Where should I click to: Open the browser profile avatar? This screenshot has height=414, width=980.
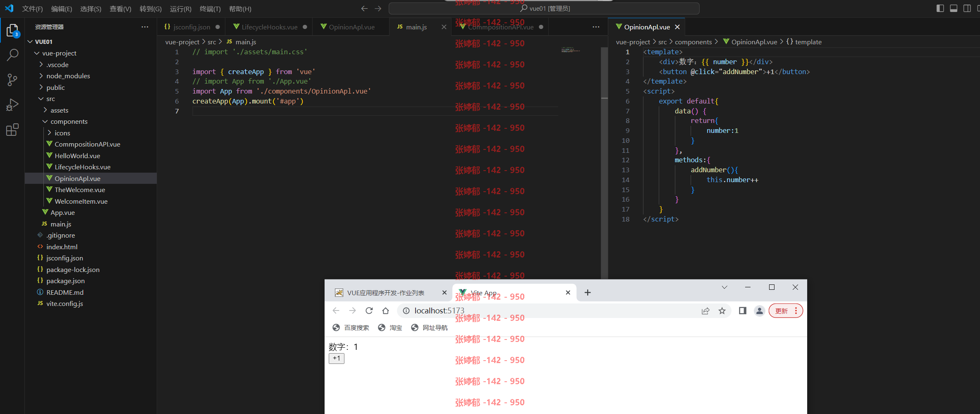pyautogui.click(x=759, y=310)
